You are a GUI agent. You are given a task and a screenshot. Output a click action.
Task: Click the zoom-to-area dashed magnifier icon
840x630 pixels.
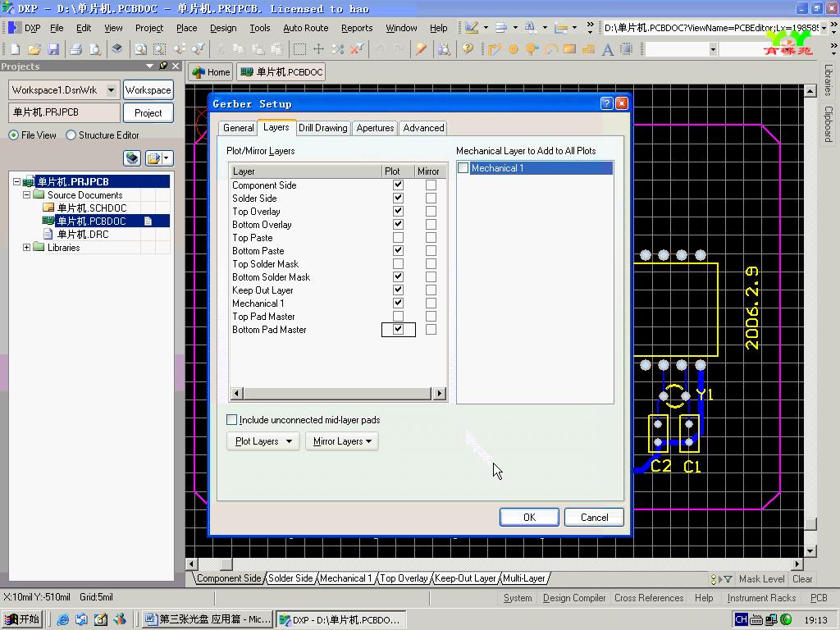click(x=160, y=50)
